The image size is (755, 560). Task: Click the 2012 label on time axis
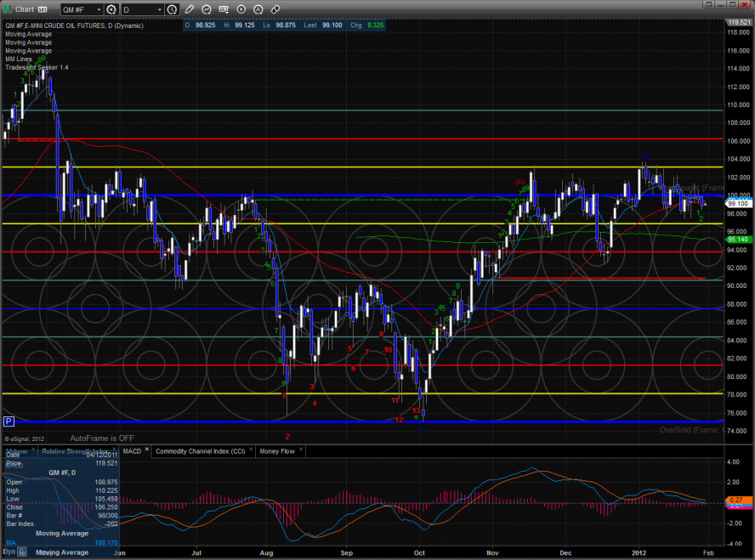pos(639,553)
